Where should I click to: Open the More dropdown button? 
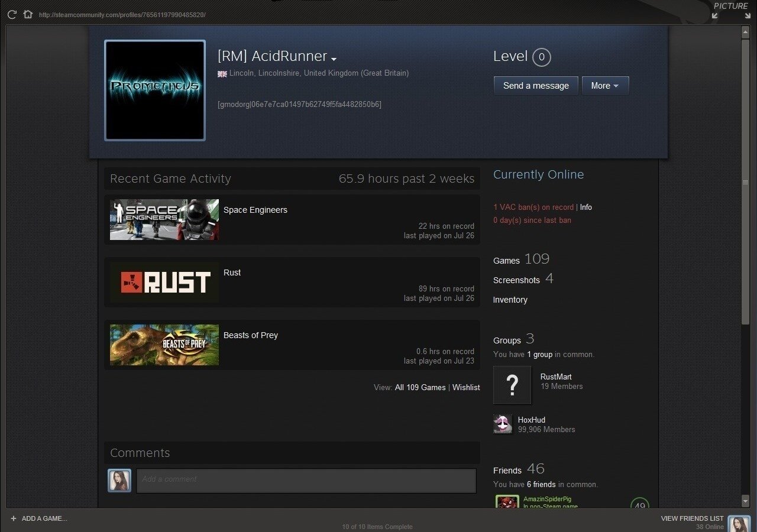coord(605,86)
